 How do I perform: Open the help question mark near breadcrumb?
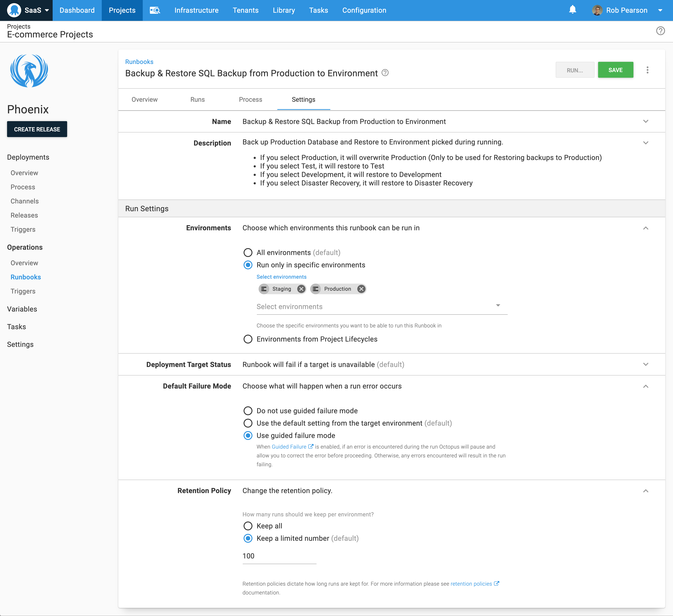(x=661, y=31)
